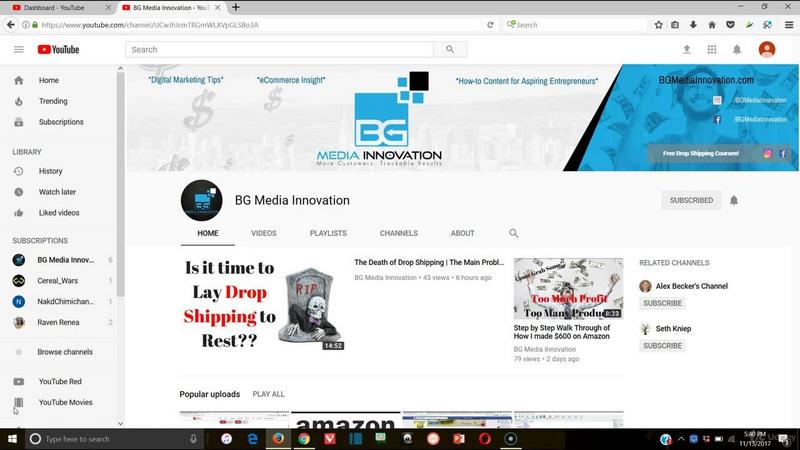Open a new browser tab

pyautogui.click(x=236, y=8)
